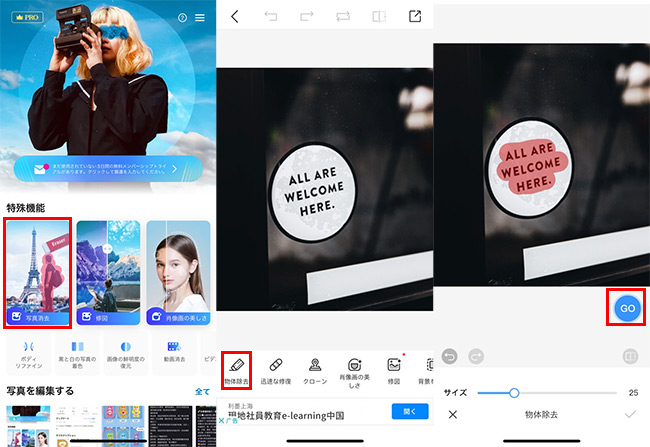The width and height of the screenshot is (650, 447).
Task: Open the hamburger menu
Action: click(x=200, y=18)
